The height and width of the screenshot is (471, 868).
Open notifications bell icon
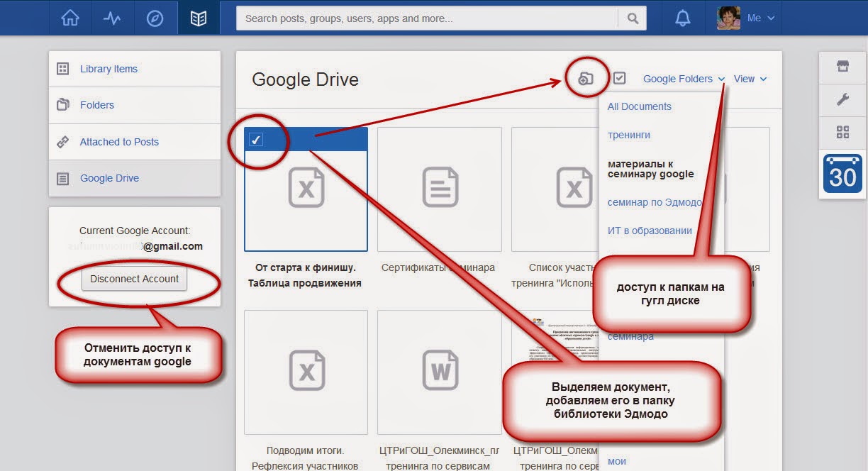tap(683, 18)
